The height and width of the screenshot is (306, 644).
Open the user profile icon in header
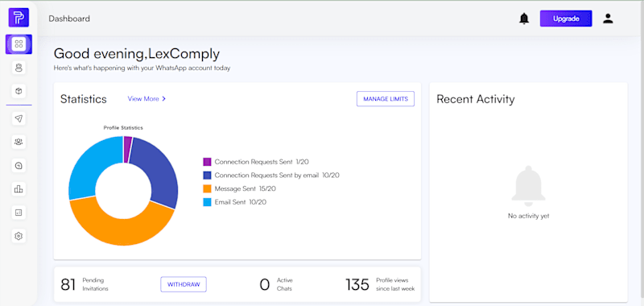[x=608, y=19]
